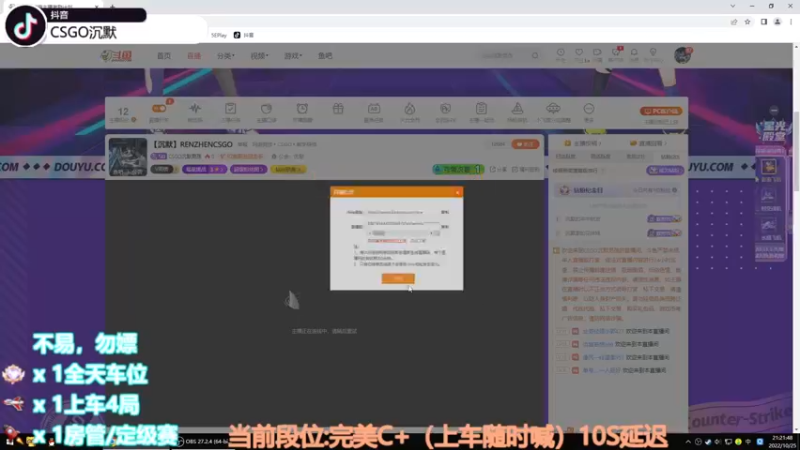Image resolution: width=800 pixels, height=450 pixels.
Task: Open the flame icon in the streamer toolbar
Action: point(410,108)
